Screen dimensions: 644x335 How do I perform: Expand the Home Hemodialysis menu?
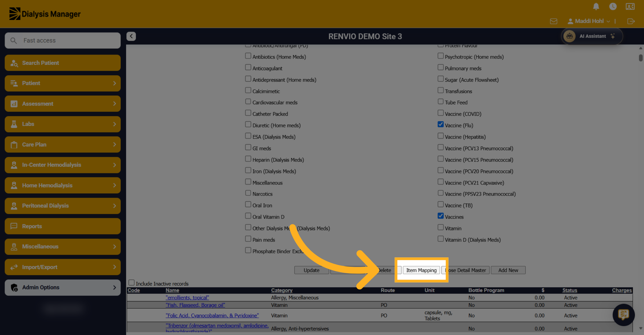point(63,185)
